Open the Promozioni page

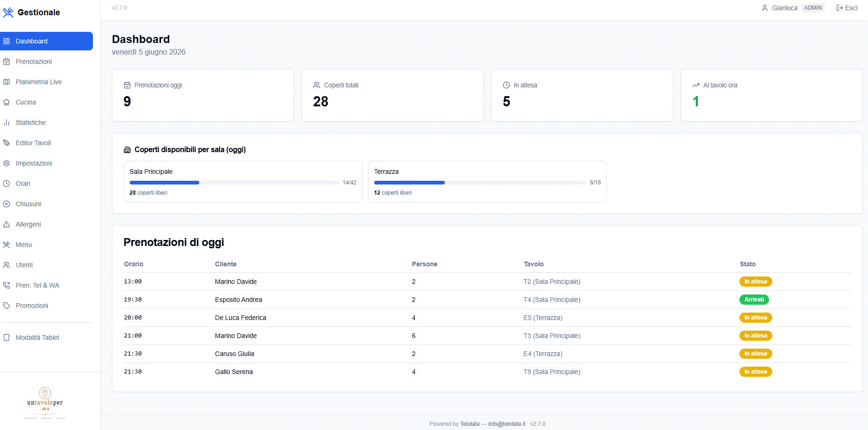point(46,306)
